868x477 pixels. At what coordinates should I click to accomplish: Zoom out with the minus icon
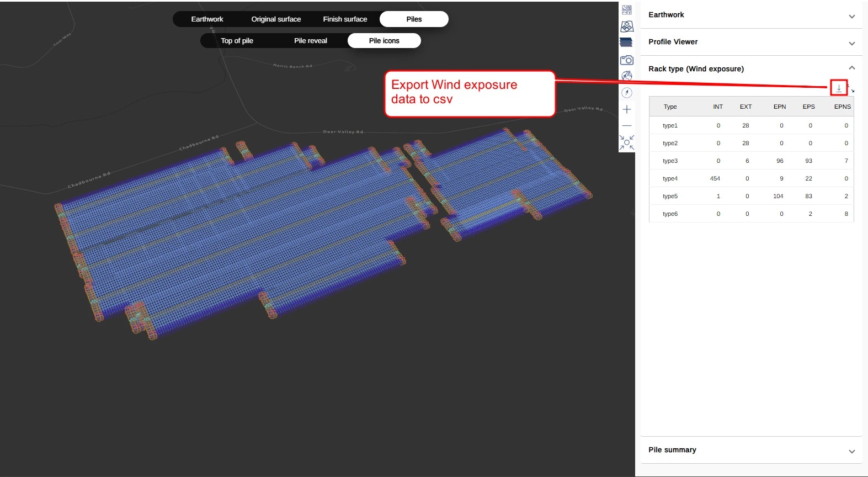coord(627,126)
